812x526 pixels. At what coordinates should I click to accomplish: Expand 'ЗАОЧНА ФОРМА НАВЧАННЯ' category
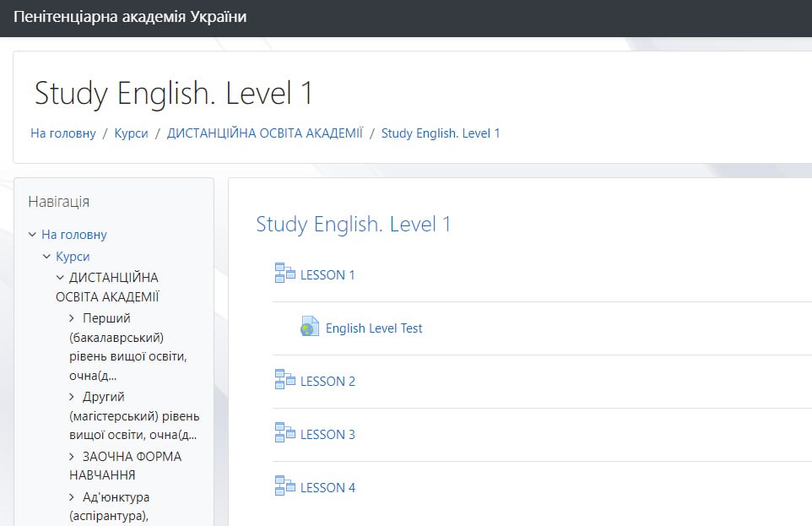pos(73,456)
